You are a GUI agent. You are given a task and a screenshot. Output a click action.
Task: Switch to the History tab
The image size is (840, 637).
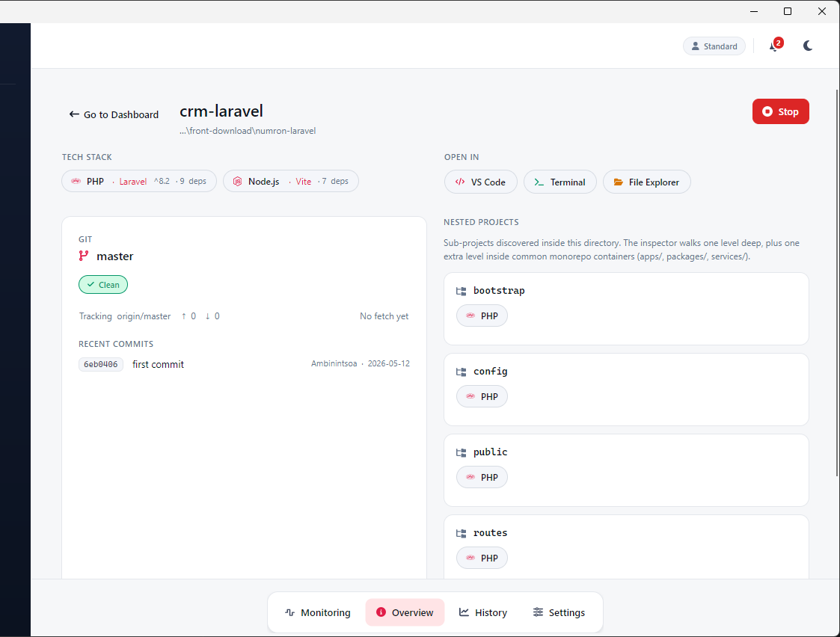pyautogui.click(x=483, y=612)
